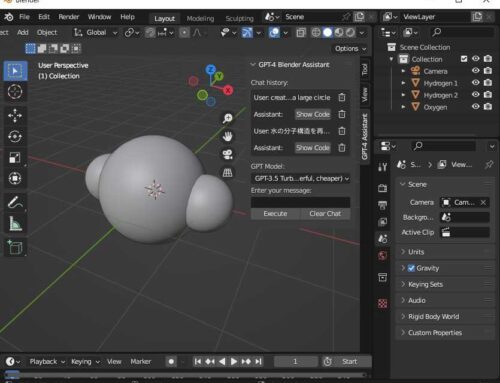Expand Hydrogen 1 in outliner tree
The height and width of the screenshot is (383, 500).
click(403, 83)
